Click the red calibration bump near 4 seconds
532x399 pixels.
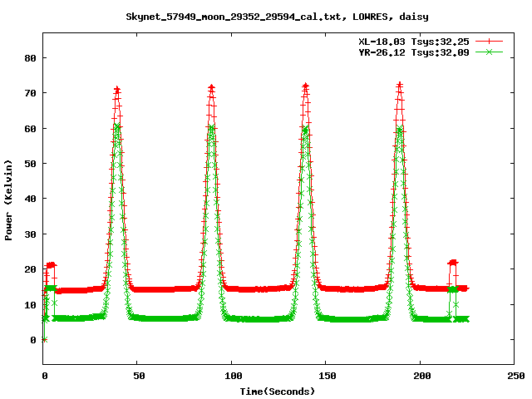coord(51,265)
